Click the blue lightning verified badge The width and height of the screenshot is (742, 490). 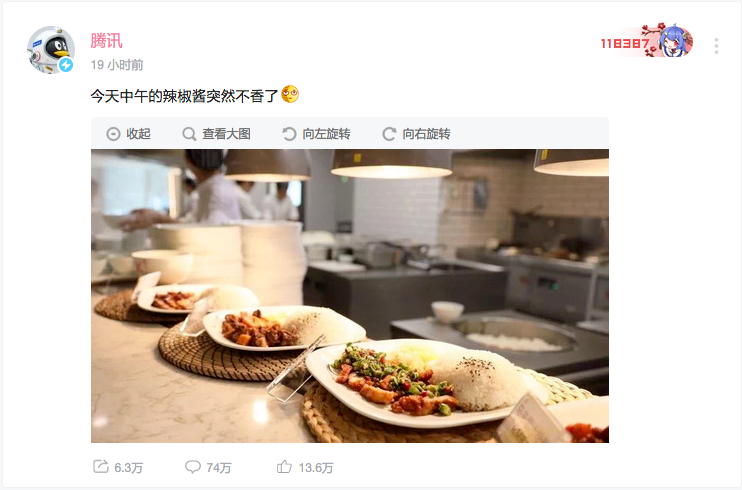coord(66,65)
